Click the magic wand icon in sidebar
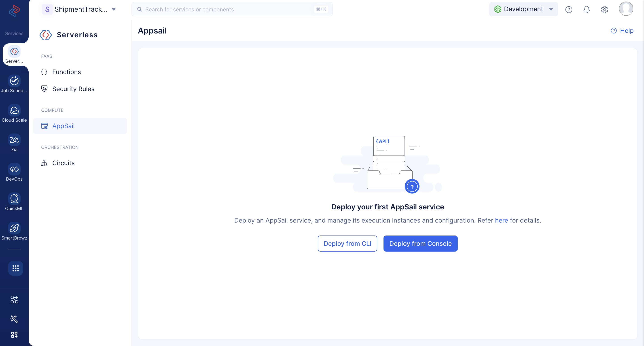This screenshot has width=644, height=346. coord(14,319)
